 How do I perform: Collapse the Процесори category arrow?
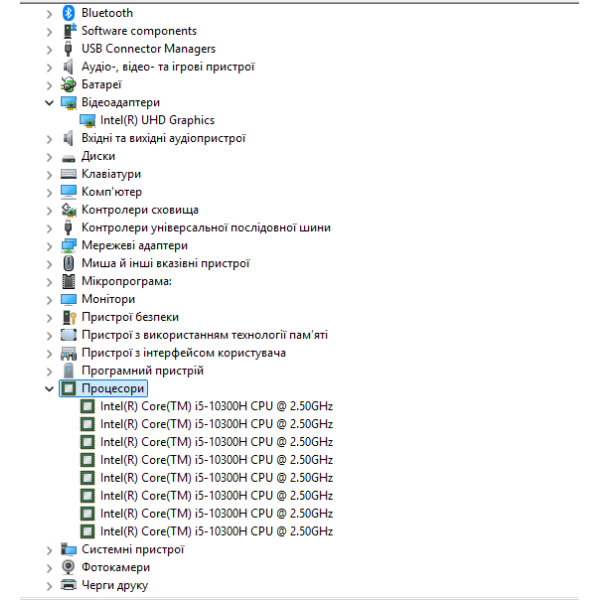(49, 389)
